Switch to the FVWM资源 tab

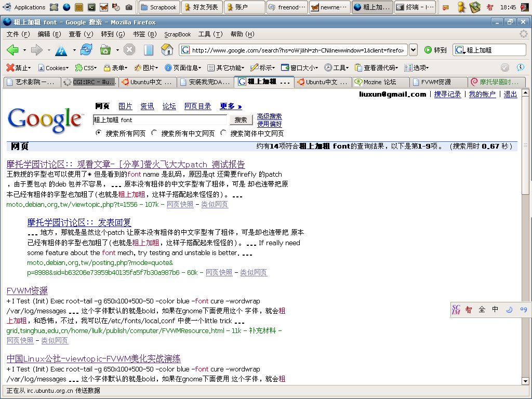click(438, 82)
